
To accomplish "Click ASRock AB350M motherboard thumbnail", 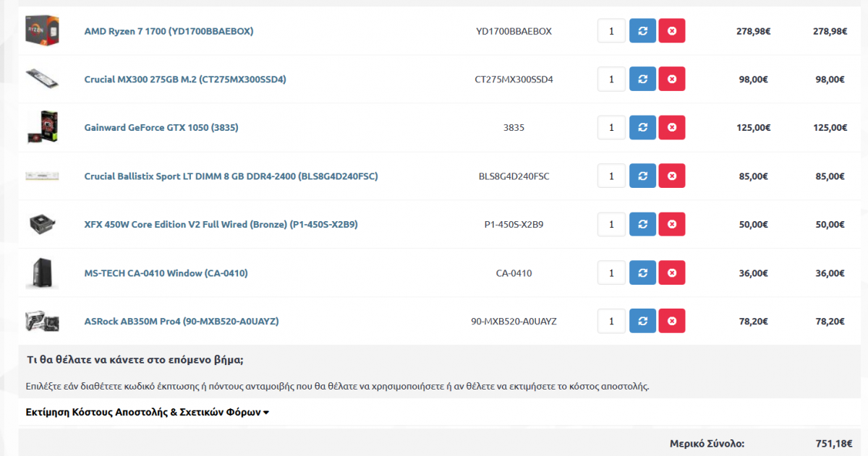I will 42,321.
